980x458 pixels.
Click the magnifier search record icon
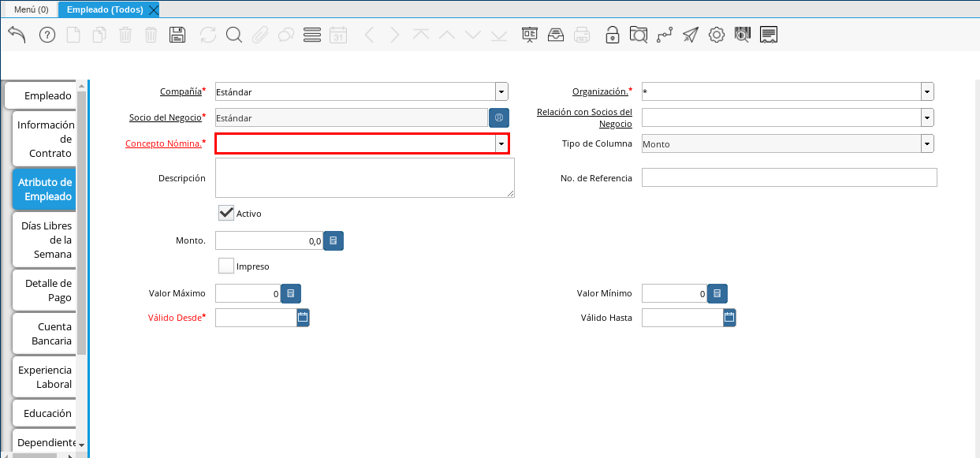233,35
